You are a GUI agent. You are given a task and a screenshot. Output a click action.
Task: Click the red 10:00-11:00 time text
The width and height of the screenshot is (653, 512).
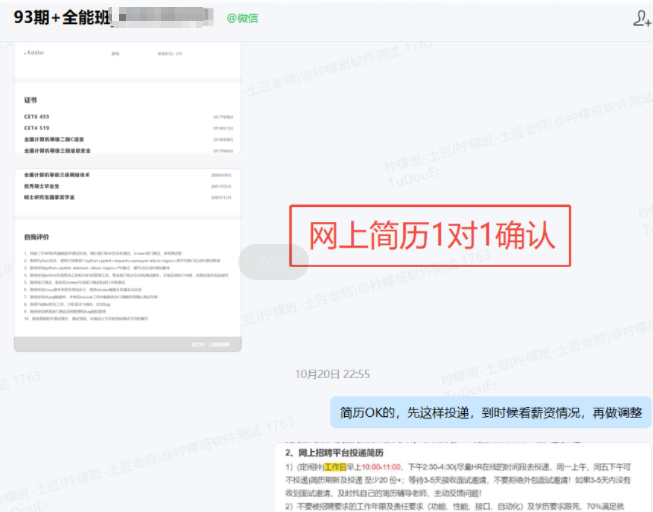click(381, 466)
